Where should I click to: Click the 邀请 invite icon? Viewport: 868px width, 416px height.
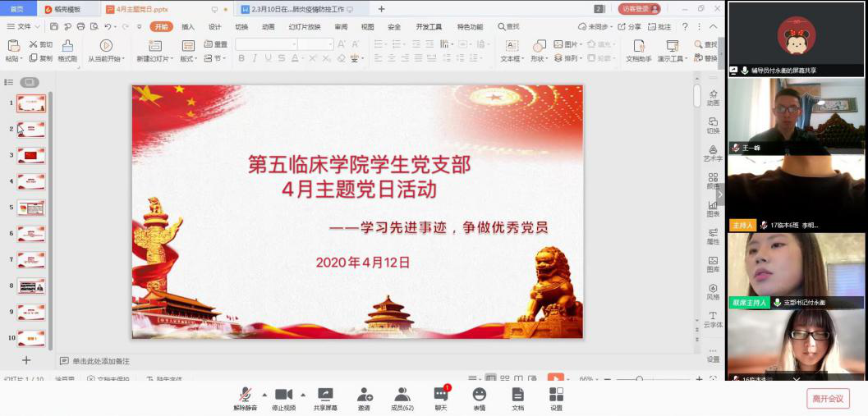[365, 398]
